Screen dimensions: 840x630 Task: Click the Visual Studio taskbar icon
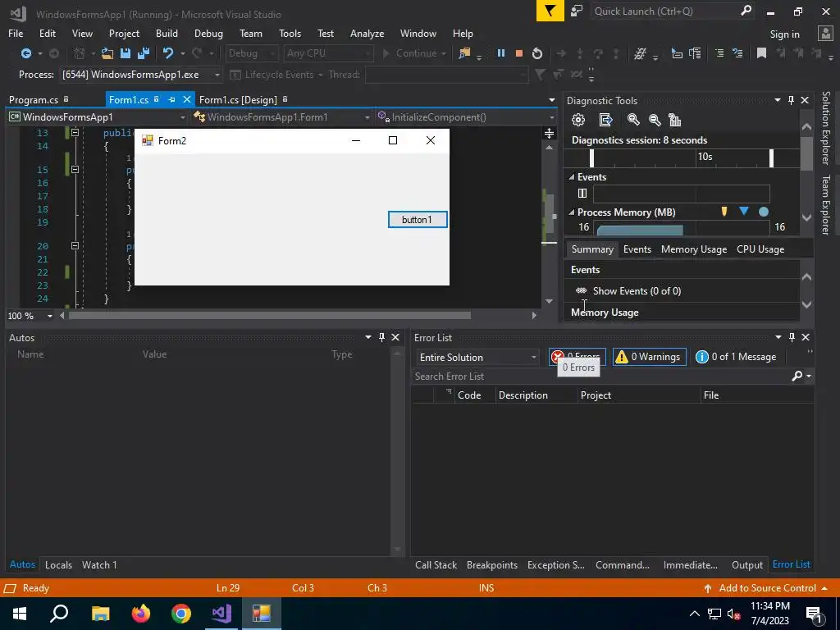click(221, 614)
